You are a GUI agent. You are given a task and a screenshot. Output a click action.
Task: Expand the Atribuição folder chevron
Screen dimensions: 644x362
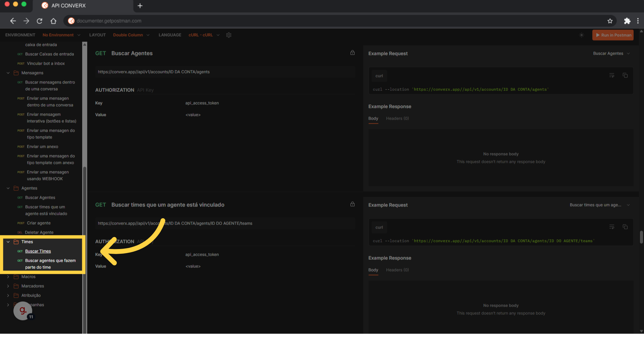(8, 295)
